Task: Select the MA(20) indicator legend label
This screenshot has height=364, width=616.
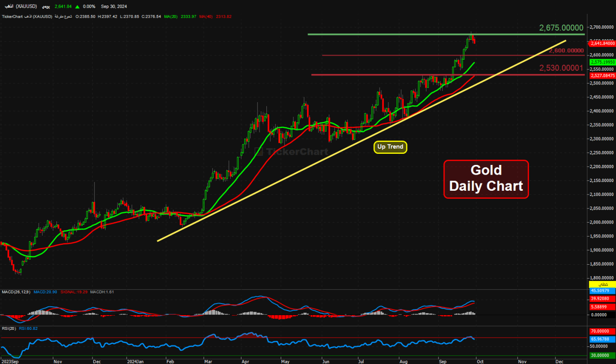Action: click(x=171, y=17)
